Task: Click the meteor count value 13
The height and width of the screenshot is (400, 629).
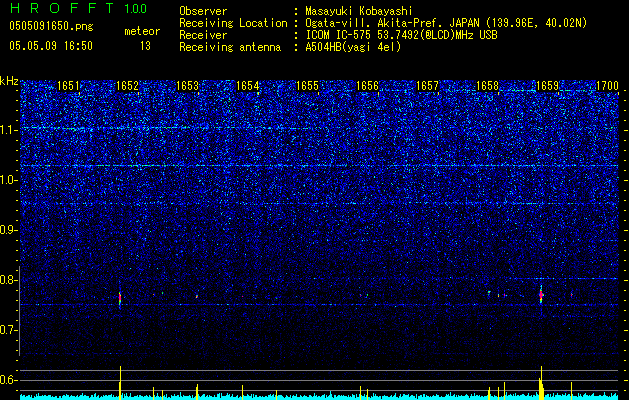Action: (x=145, y=46)
